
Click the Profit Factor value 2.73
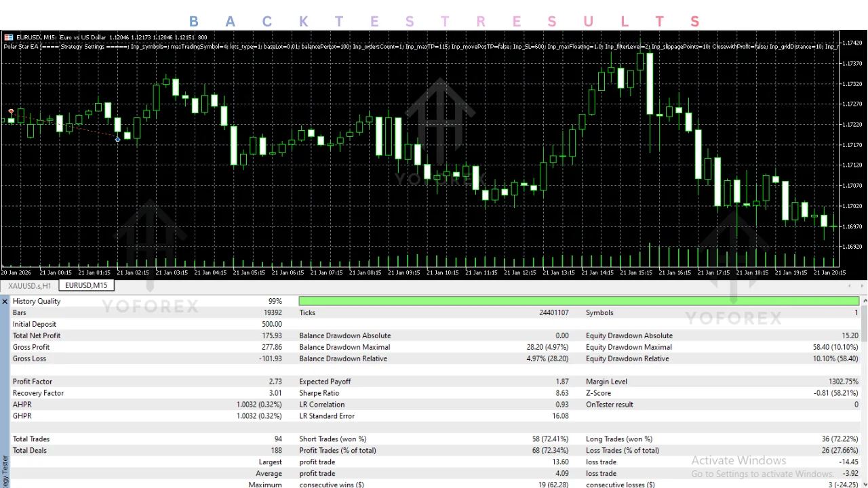[275, 382]
